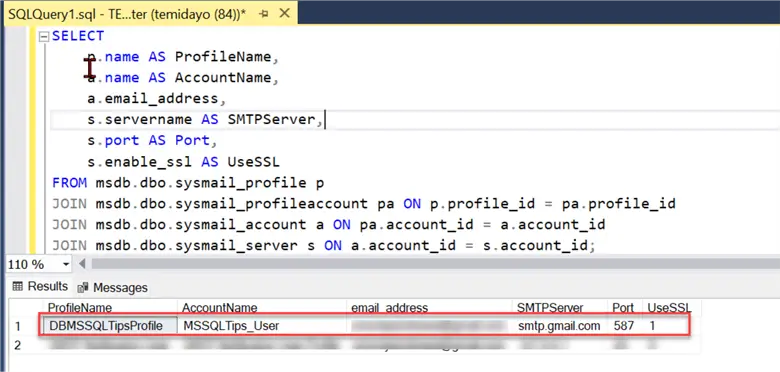Click SMTPServer alias in the query

(x=271, y=119)
